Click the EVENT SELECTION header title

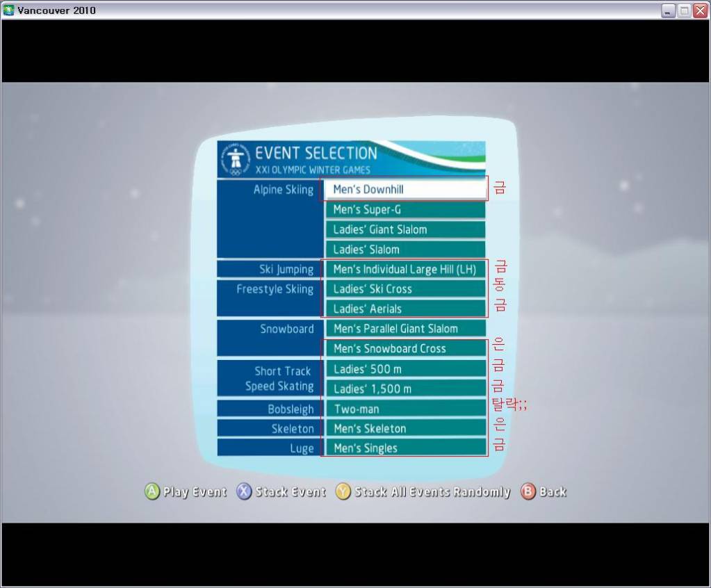316,153
